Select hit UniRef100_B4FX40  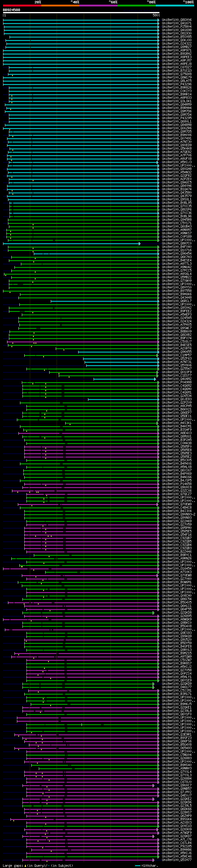point(176,247)
